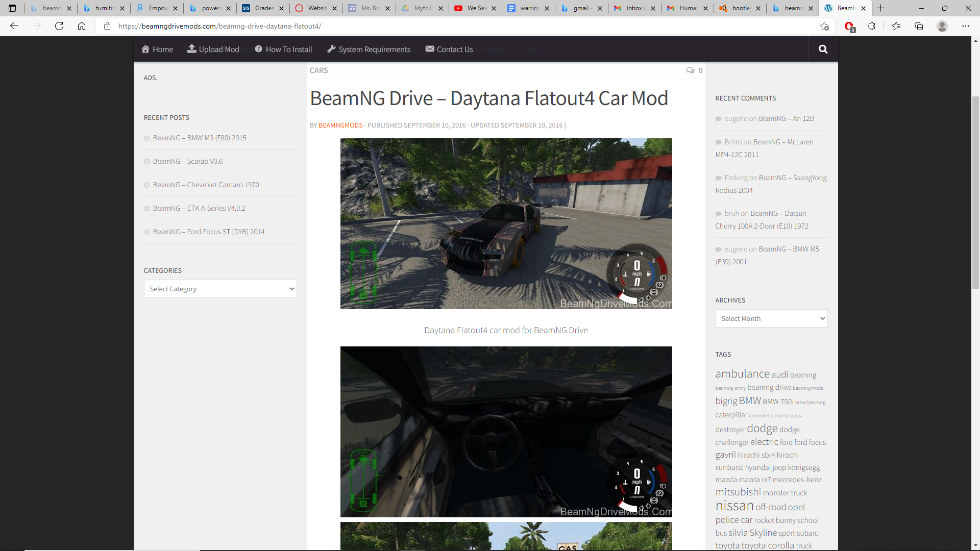This screenshot has width=980, height=551.
Task: Switch to the Empower tab
Action: (x=157, y=8)
